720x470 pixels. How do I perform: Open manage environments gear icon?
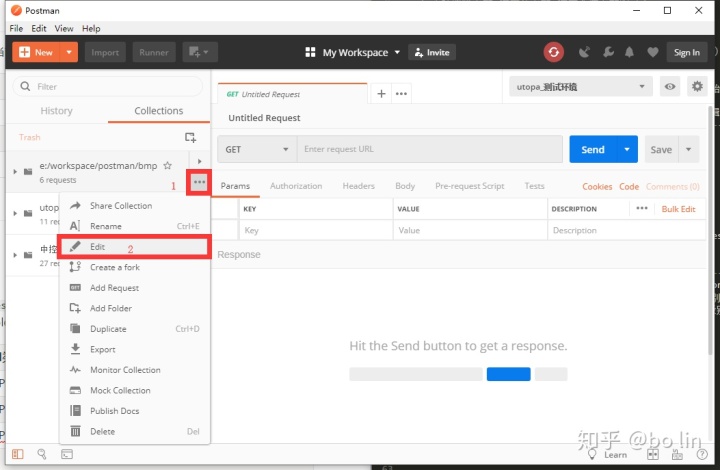[x=697, y=86]
